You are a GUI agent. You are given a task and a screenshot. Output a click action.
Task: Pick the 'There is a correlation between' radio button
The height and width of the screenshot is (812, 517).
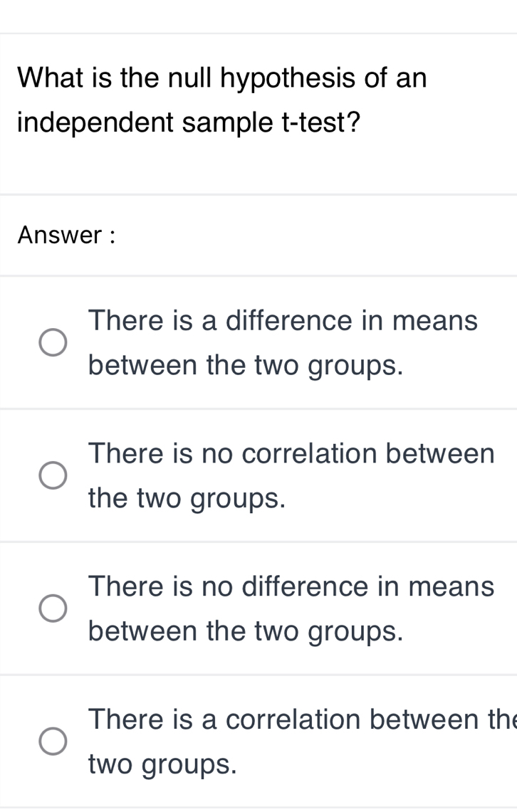[53, 742]
